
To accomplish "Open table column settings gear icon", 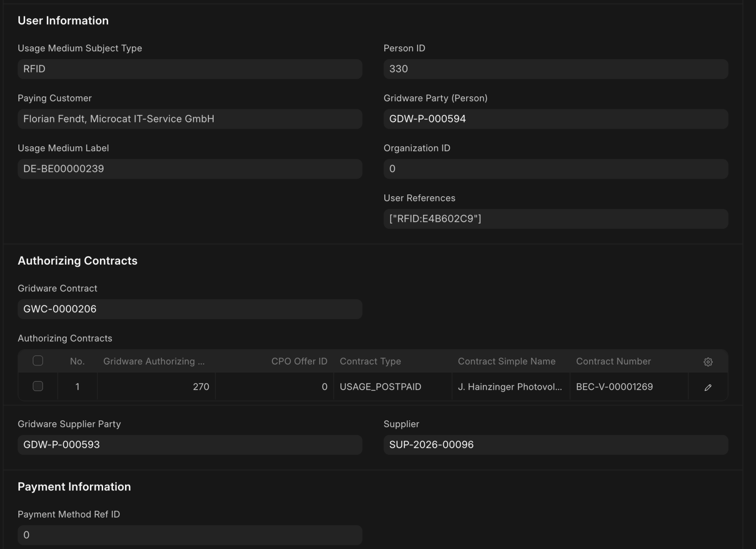I will coord(708,362).
